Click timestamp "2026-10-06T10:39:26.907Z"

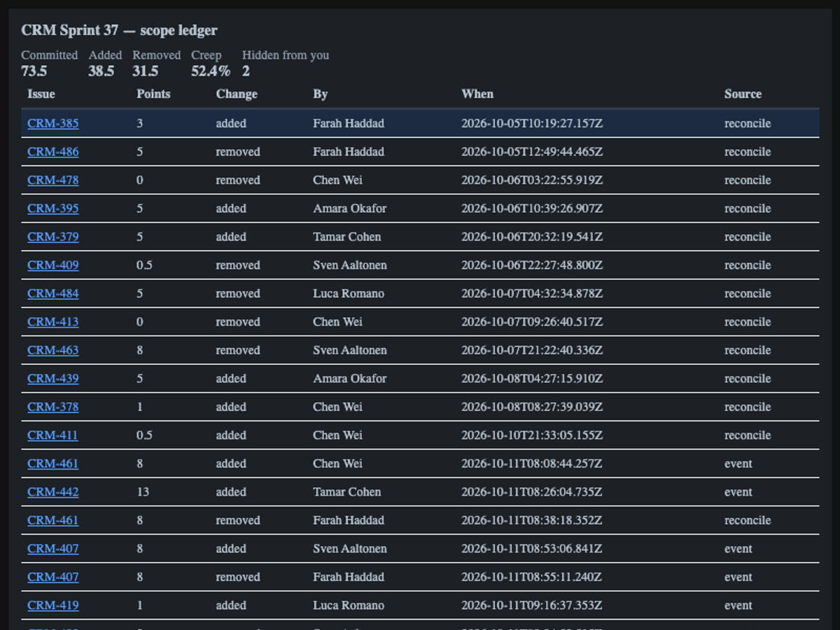point(532,209)
